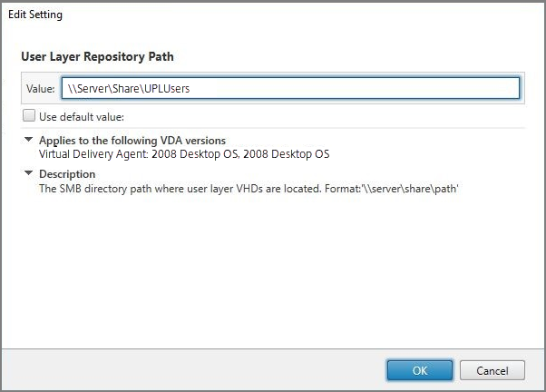The height and width of the screenshot is (392, 546).
Task: Click 'UPLUsers' in the path field
Action: pos(164,89)
